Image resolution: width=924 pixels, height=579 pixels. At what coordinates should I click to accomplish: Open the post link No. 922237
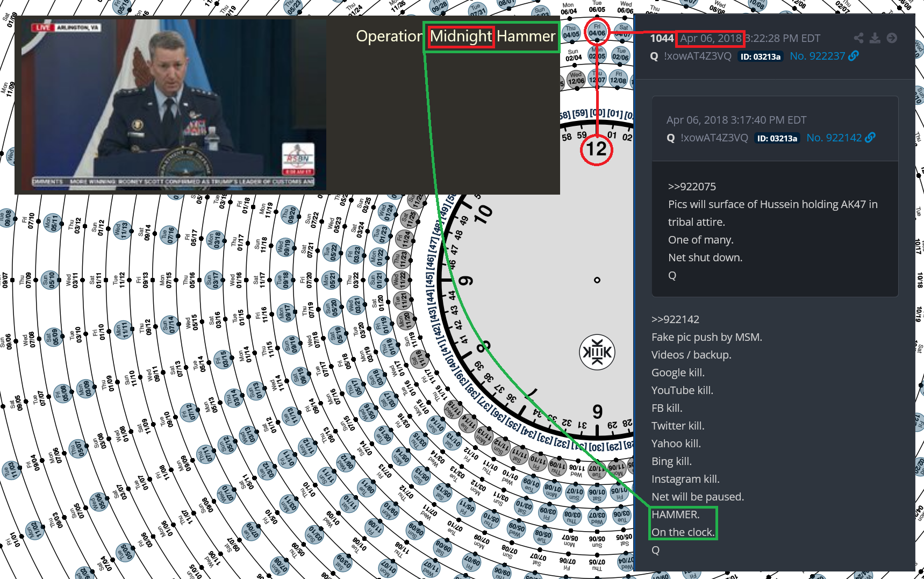click(818, 56)
